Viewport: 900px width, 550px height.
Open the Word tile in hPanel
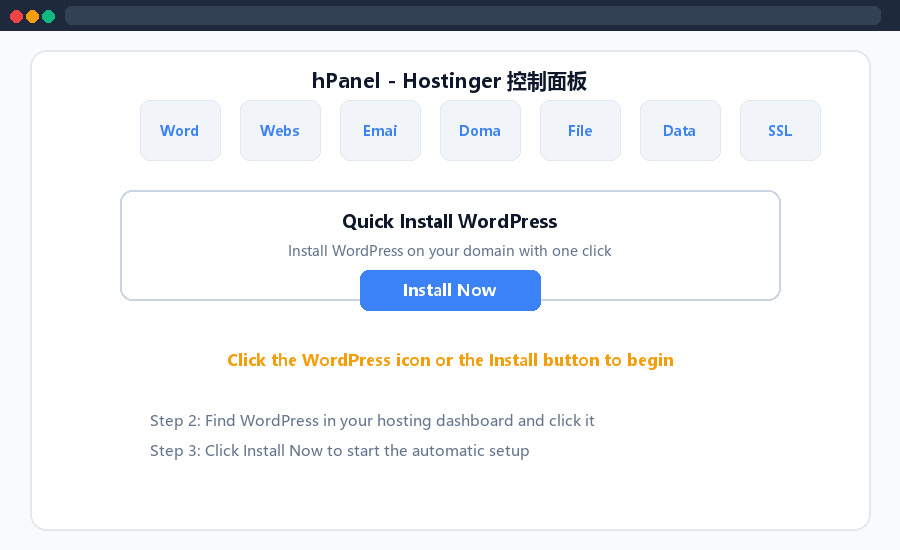tap(180, 130)
